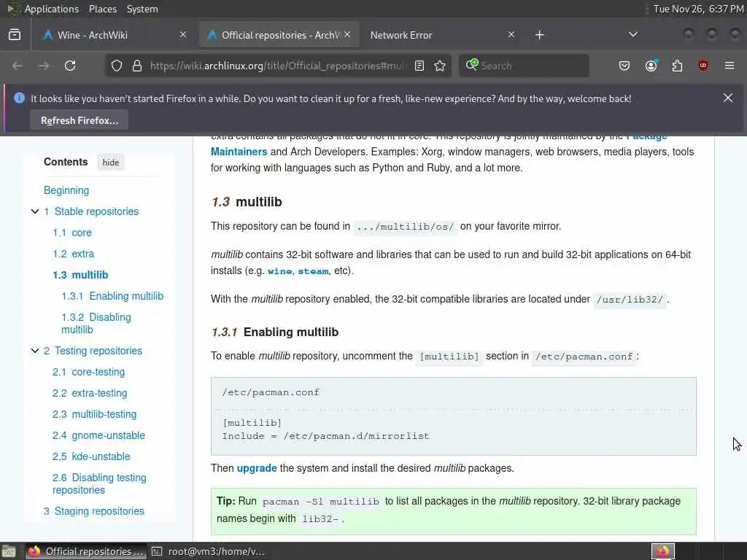Collapse Testing repositories section
Viewport: 747px width, 560px height.
tap(35, 351)
